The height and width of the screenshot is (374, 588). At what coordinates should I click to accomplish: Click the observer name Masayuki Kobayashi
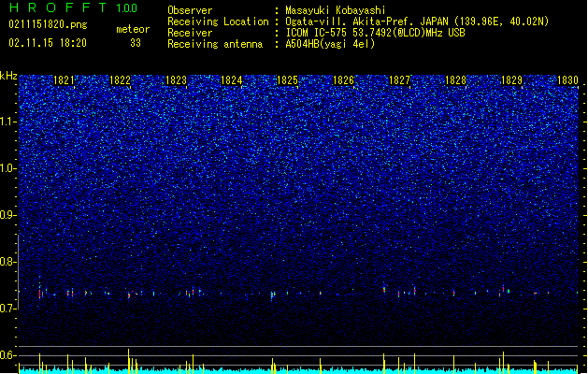click(x=336, y=10)
